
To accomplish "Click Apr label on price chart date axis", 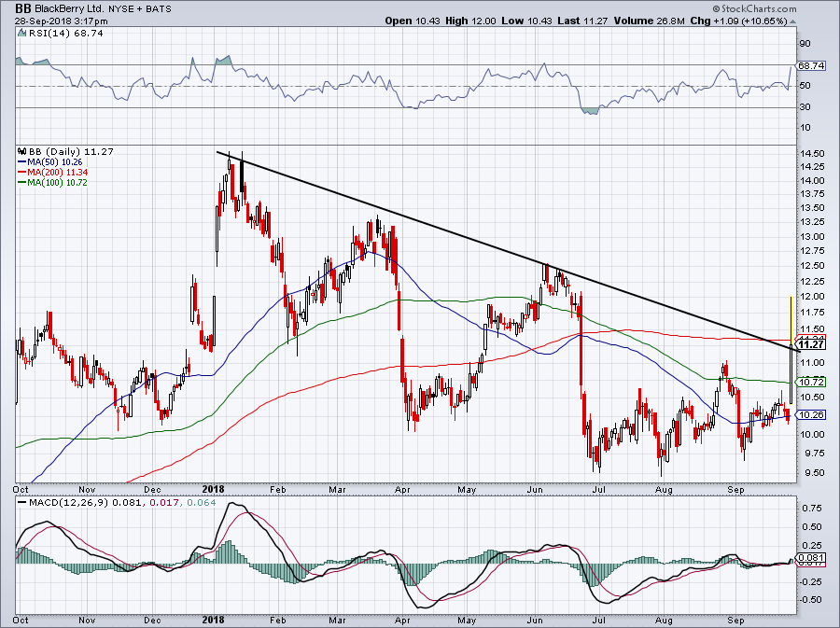I will click(x=401, y=489).
